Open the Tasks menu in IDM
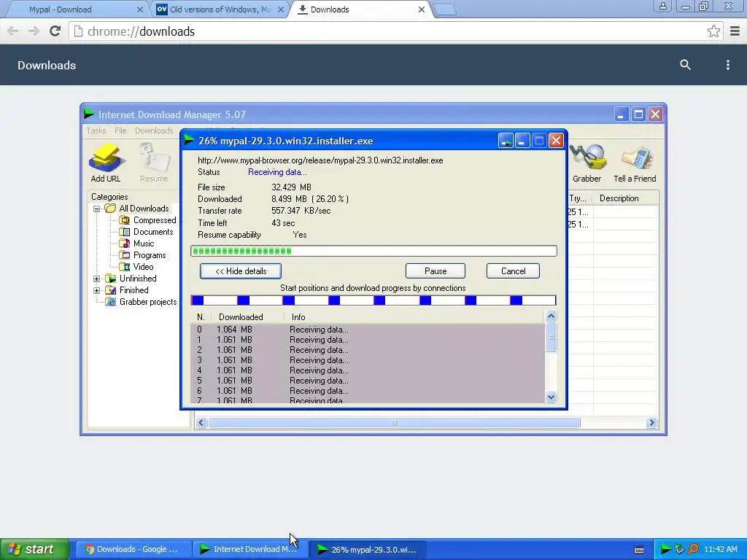The width and height of the screenshot is (747, 560). point(96,131)
